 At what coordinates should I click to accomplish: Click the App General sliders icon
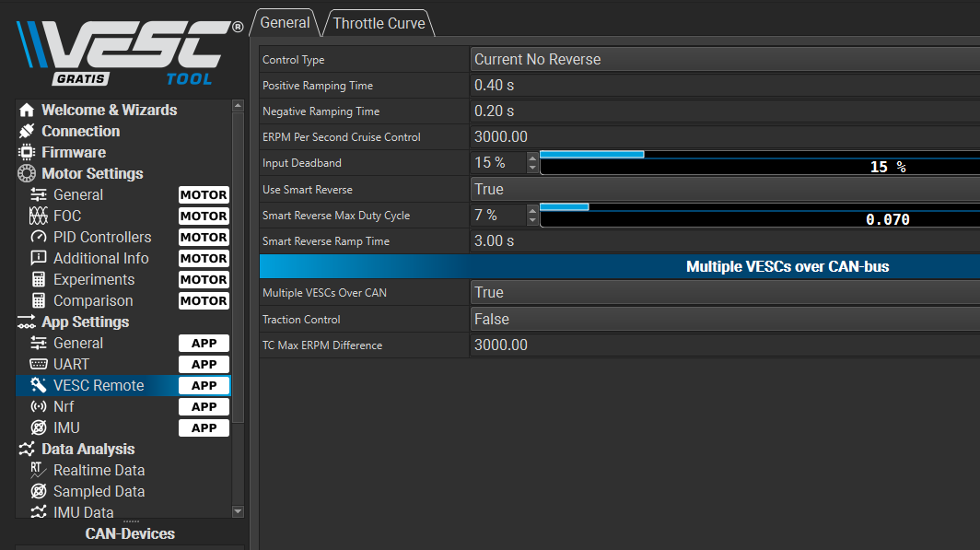pos(38,343)
